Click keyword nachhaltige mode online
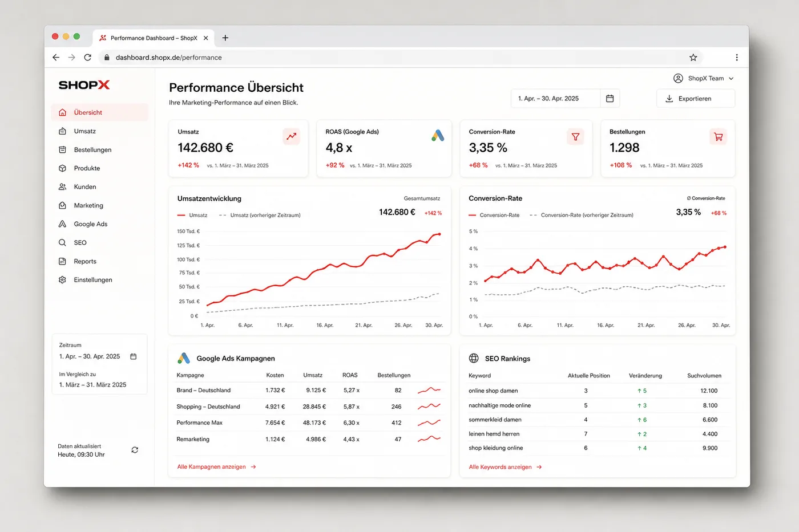The image size is (799, 532). coord(499,405)
